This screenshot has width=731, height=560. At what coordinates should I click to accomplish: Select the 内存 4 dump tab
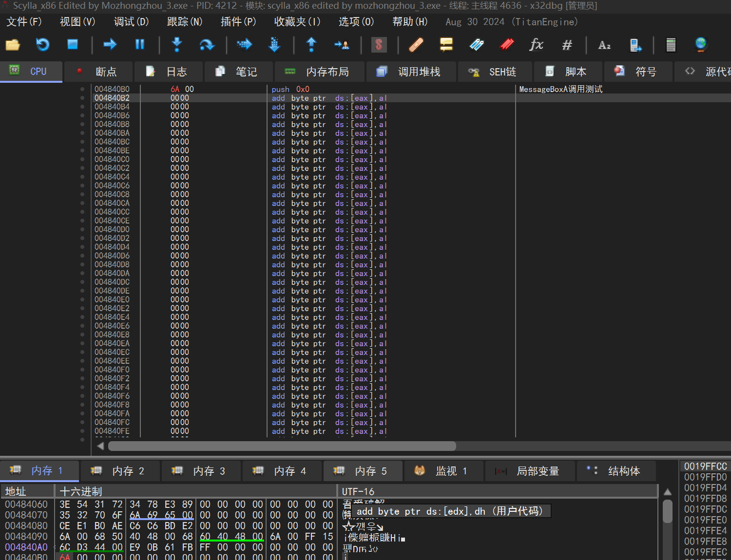pyautogui.click(x=282, y=471)
